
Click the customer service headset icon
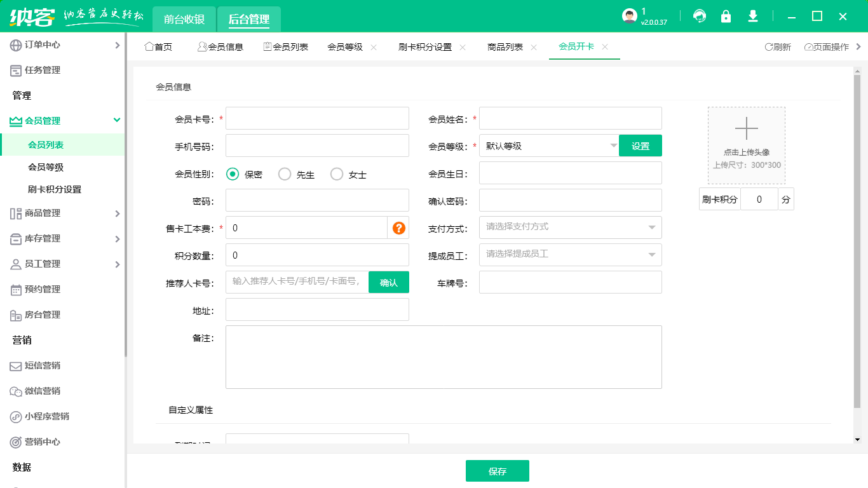(x=700, y=17)
